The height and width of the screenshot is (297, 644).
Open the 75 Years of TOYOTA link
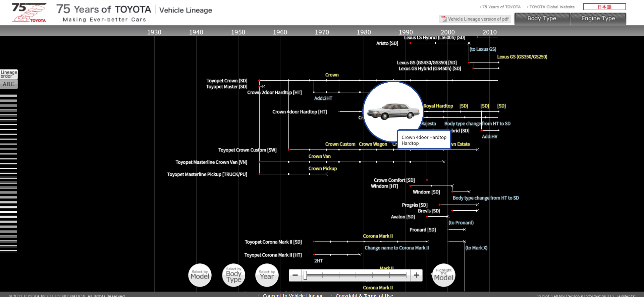[x=501, y=7]
